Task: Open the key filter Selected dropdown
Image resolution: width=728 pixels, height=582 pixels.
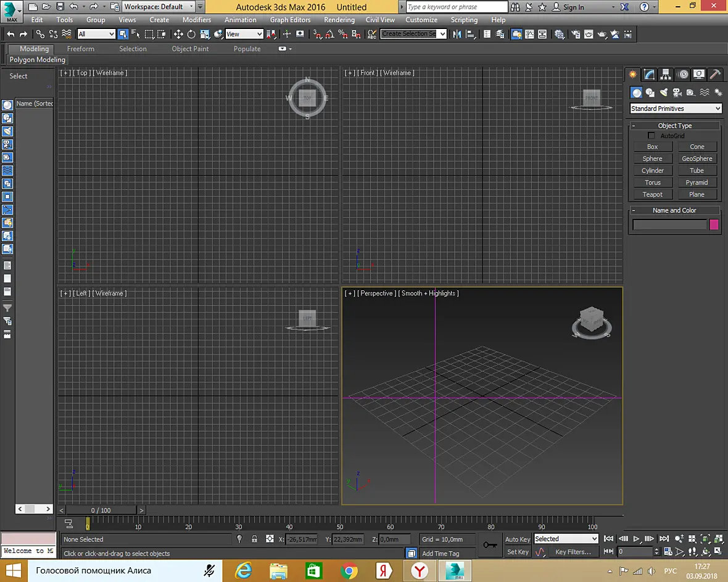Action: [x=566, y=538]
